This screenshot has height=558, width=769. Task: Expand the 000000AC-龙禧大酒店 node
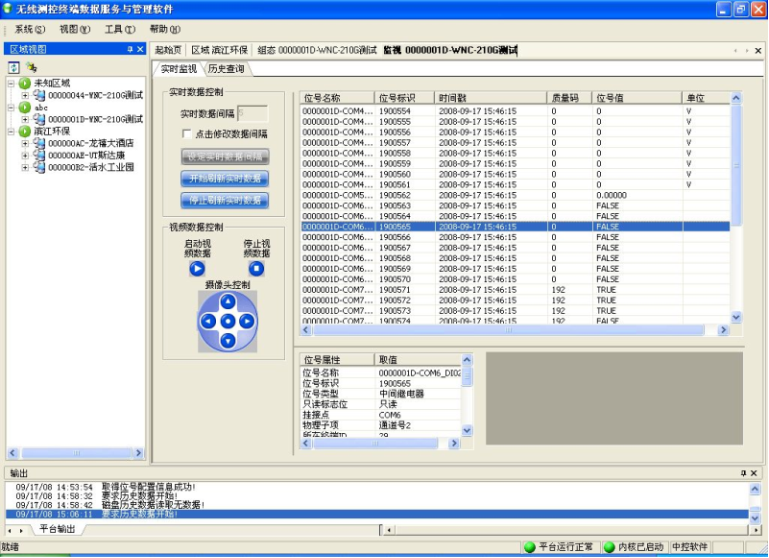point(25,143)
